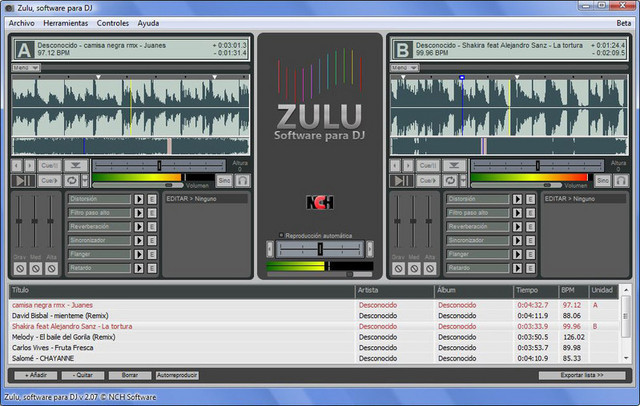This screenshot has height=406, width=640.
Task: Start playback with deck B play/pause button
Action: 402,180
